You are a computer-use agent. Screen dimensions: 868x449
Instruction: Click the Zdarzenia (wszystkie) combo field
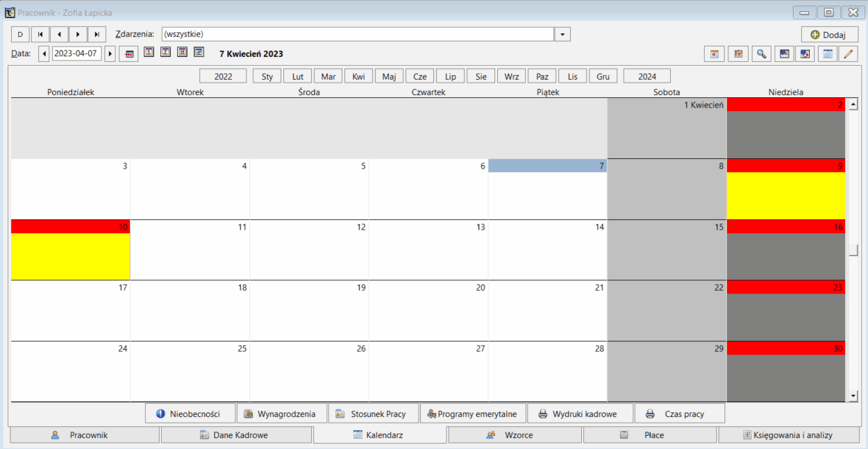(358, 34)
